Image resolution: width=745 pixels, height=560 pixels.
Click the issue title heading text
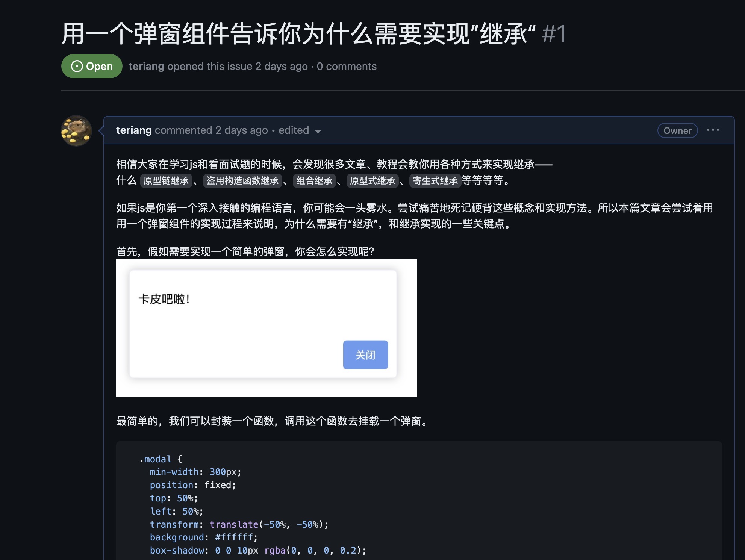point(298,34)
